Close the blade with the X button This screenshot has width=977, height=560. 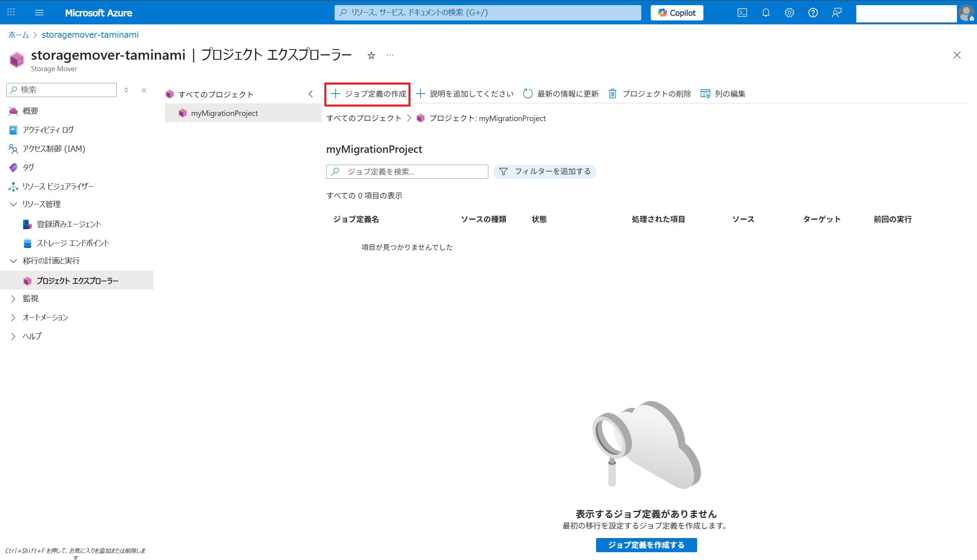957,55
